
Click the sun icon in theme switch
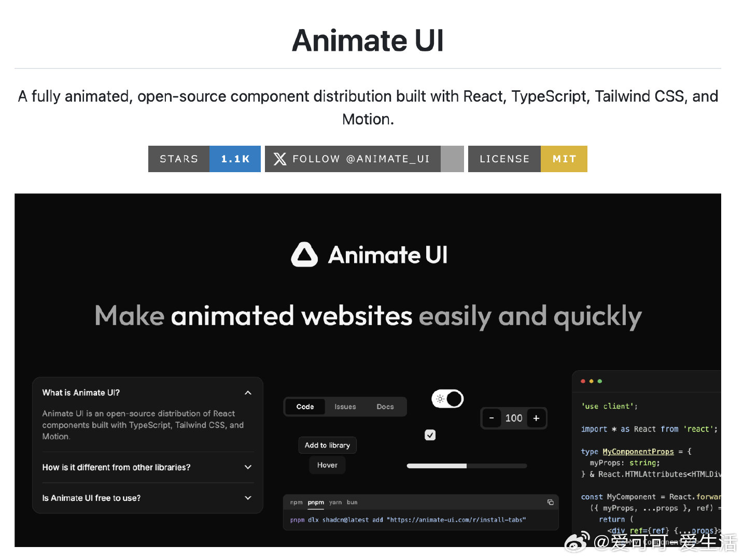440,399
